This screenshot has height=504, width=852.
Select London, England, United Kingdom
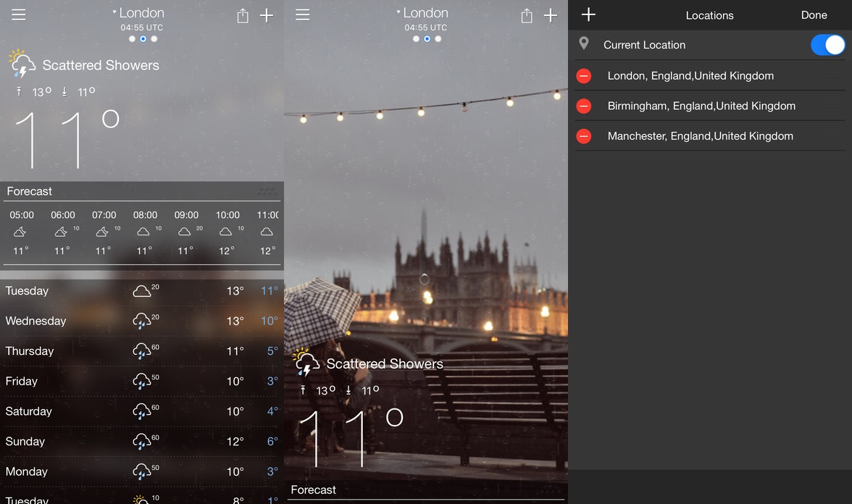[x=689, y=75]
